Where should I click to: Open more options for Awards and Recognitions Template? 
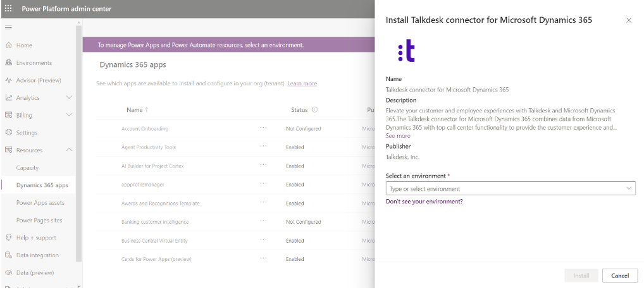pos(263,202)
